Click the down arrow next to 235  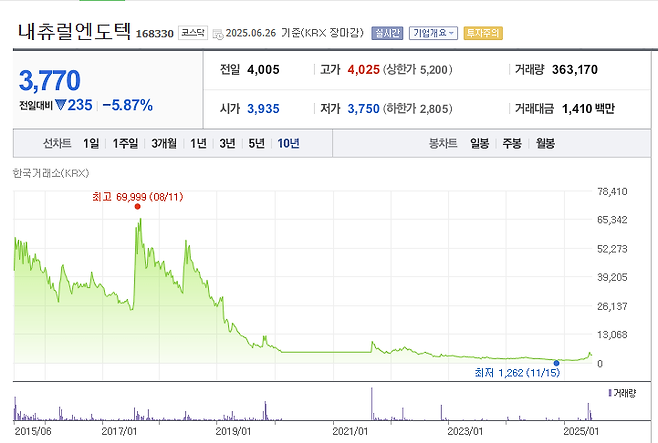[60, 104]
